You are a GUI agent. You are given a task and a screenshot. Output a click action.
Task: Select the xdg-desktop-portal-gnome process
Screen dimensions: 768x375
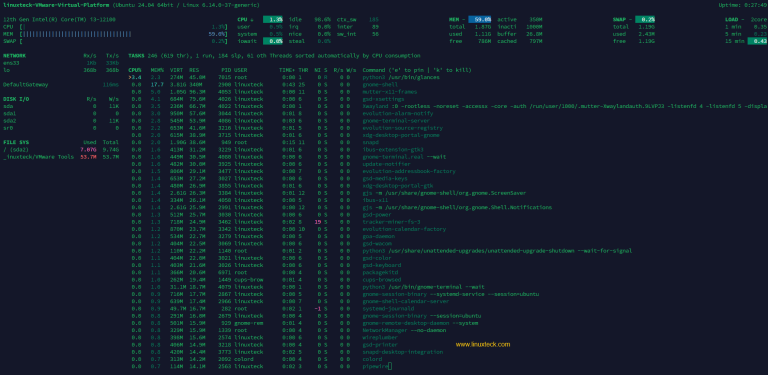coord(401,135)
